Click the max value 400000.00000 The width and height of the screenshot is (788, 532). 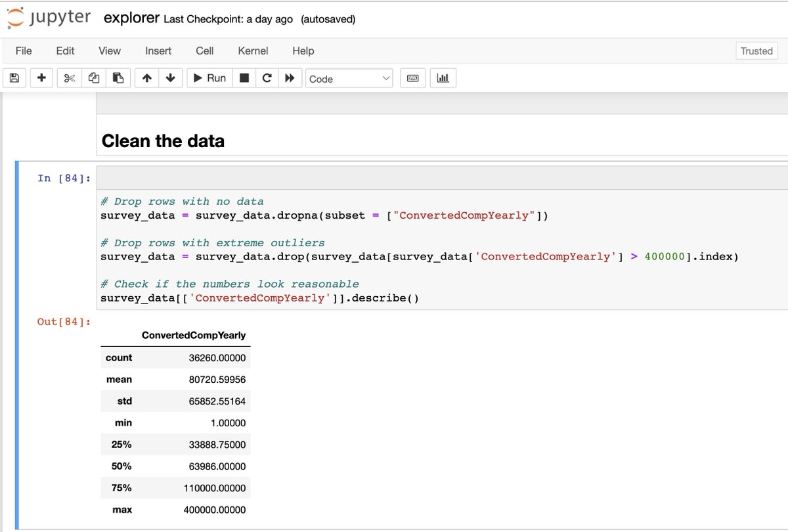(x=215, y=510)
